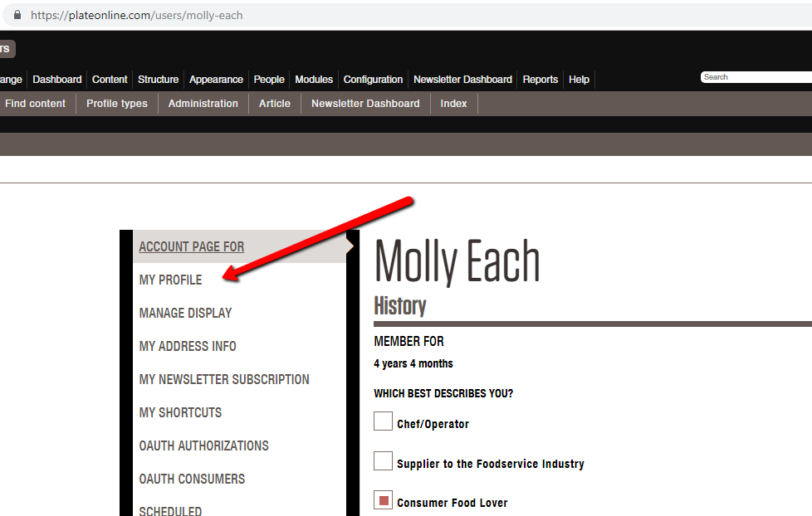Click the lock icon in address bar
Image resolution: width=812 pixels, height=516 pixels.
[17, 15]
